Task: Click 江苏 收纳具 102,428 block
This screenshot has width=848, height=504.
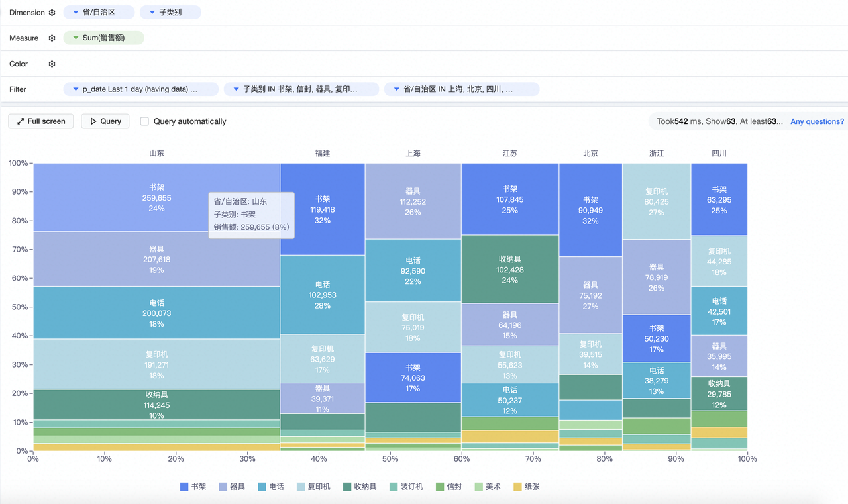Action: 510,269
